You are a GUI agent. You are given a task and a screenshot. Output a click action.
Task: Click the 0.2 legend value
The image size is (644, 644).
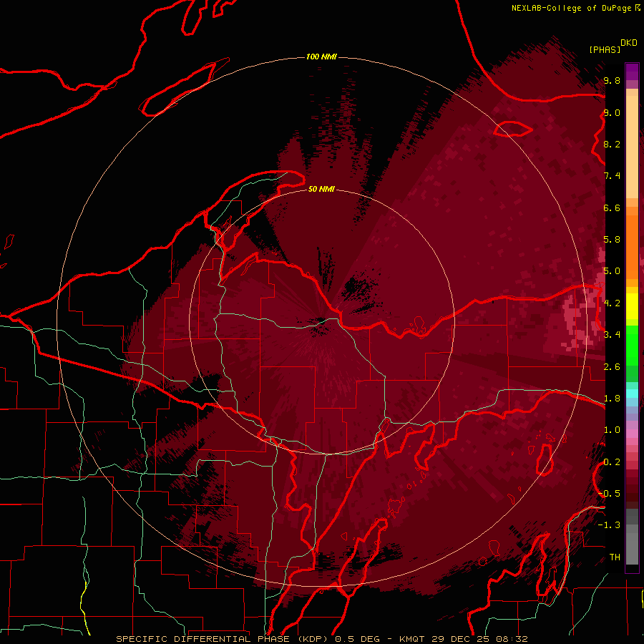[612, 462]
